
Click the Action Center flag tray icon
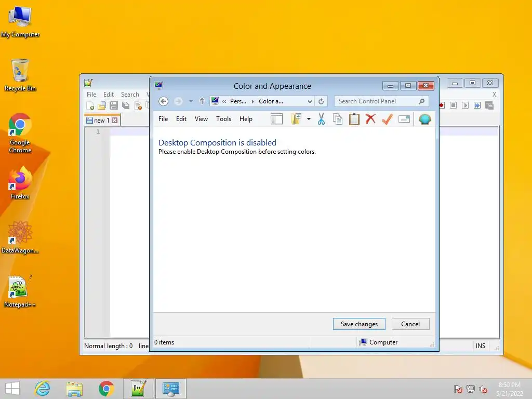458,389
